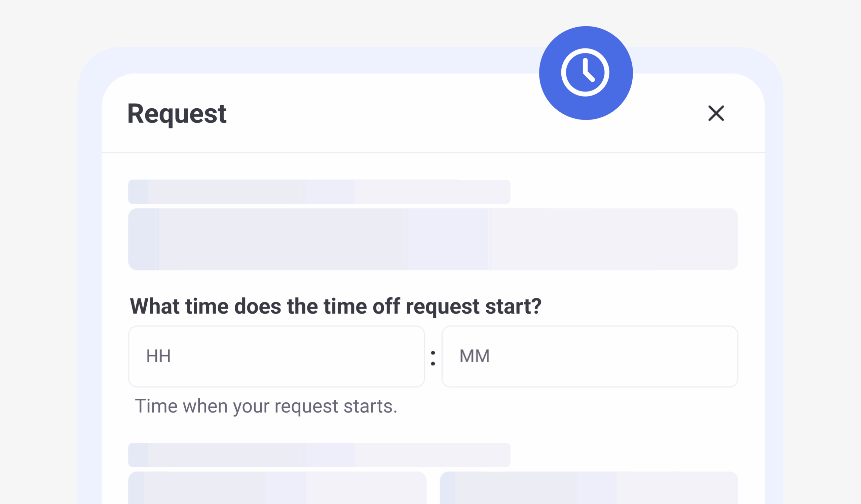Screen dimensions: 861x504
Task: Click empty header space right of Request title
Action: point(376,113)
